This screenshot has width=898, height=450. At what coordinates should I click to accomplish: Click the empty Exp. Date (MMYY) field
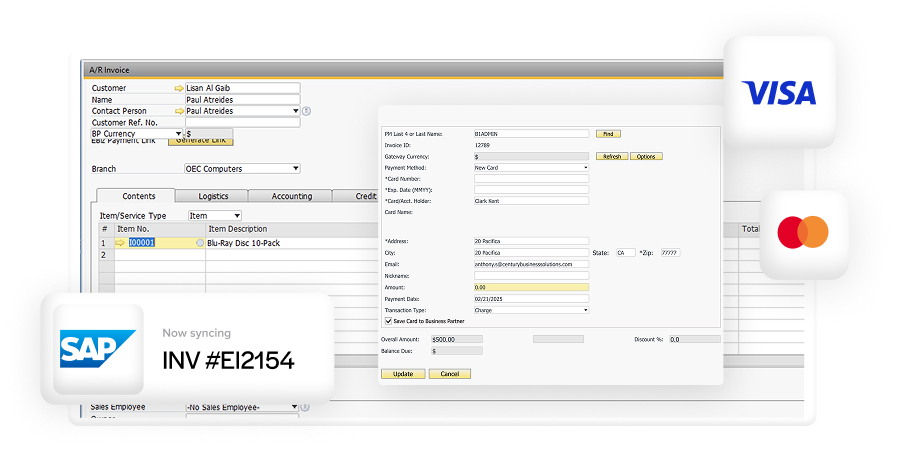click(x=531, y=190)
